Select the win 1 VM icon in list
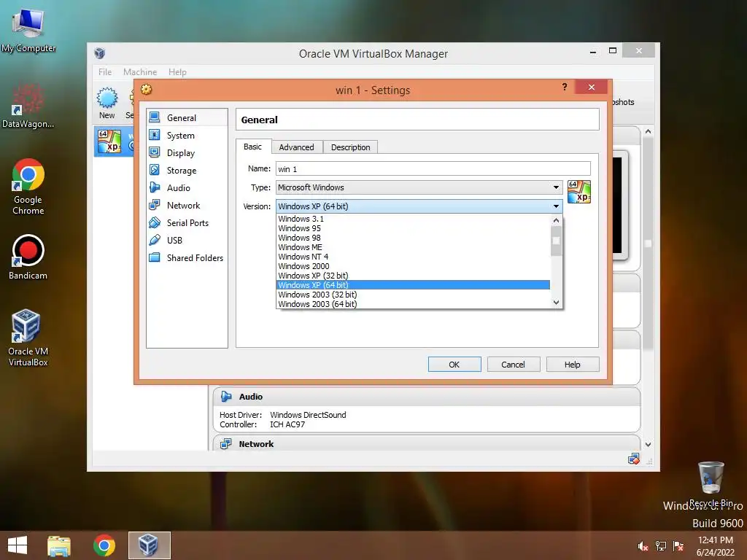The image size is (747, 560). (109, 141)
